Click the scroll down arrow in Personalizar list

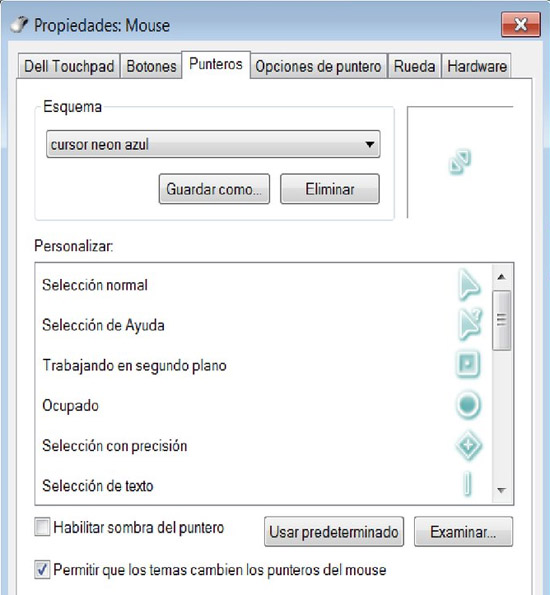[501, 491]
